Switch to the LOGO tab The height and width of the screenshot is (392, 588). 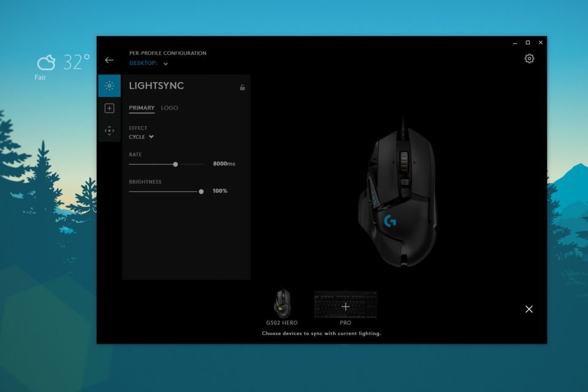tap(170, 108)
